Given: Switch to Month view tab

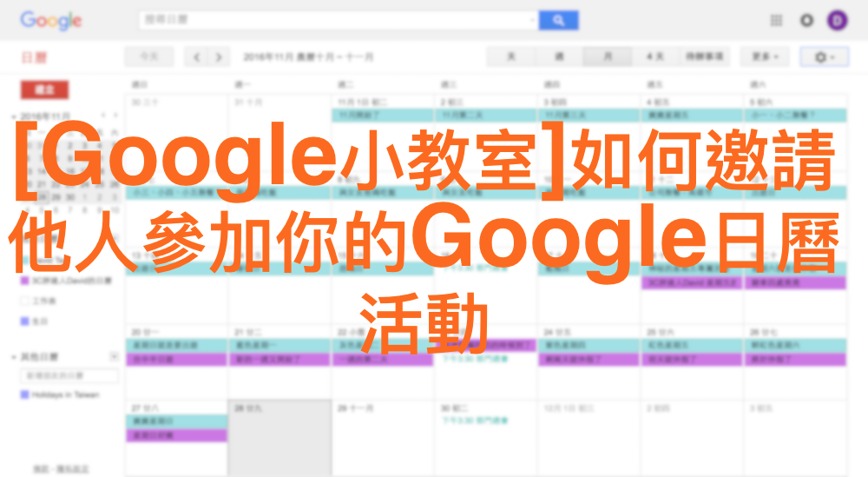Looking at the screenshot, I should [608, 56].
